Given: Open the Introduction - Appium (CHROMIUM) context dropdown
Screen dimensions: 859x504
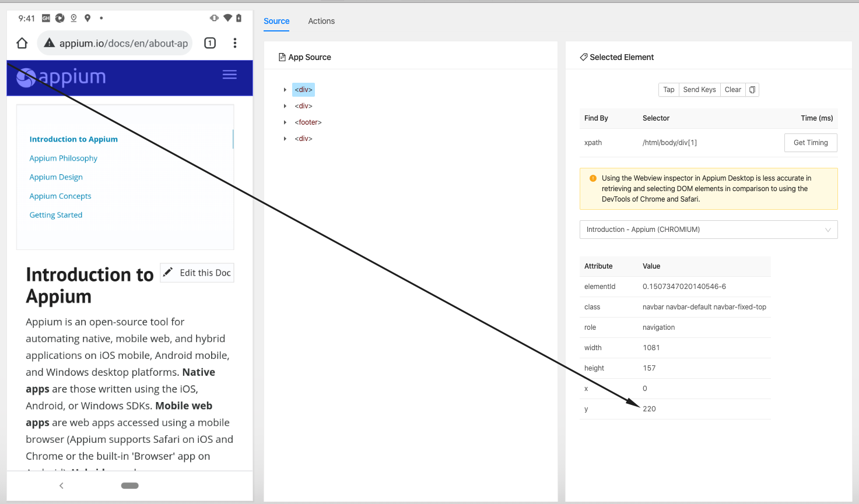Looking at the screenshot, I should point(708,229).
